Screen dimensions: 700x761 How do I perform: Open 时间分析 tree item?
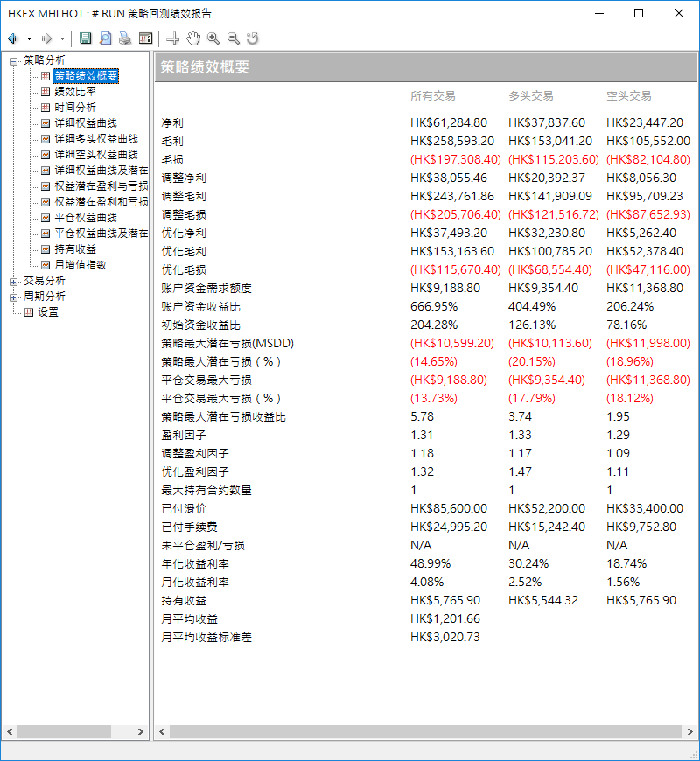coord(75,108)
